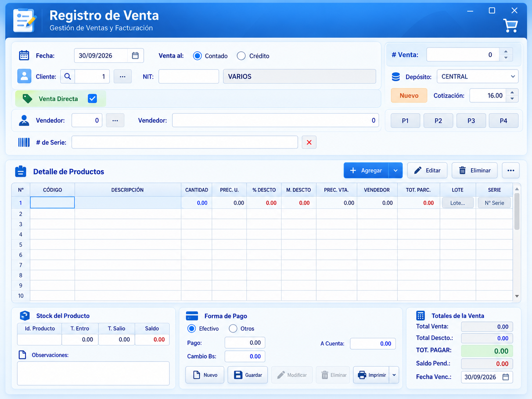
Task: Click the Stock del Producto box icon
Action: point(25,316)
